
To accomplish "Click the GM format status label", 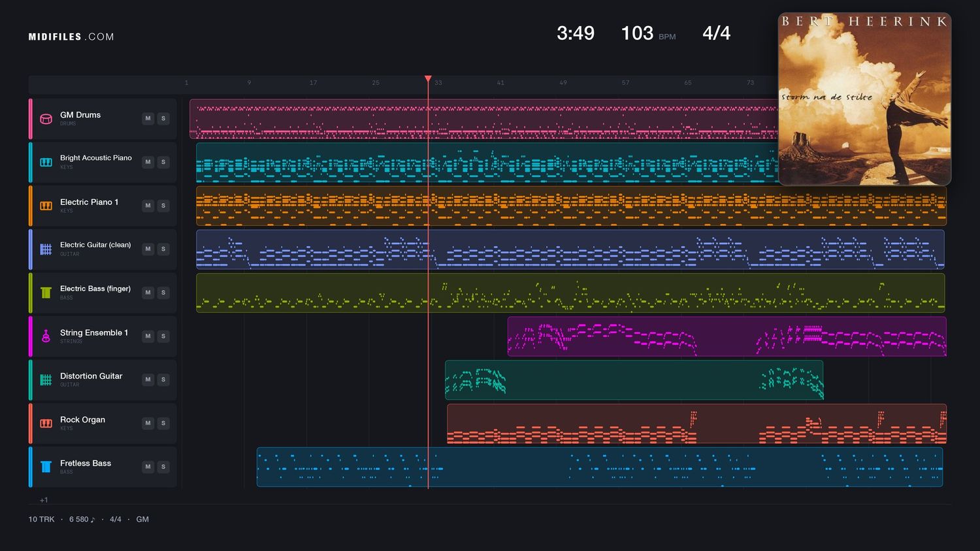I will pyautogui.click(x=142, y=520).
